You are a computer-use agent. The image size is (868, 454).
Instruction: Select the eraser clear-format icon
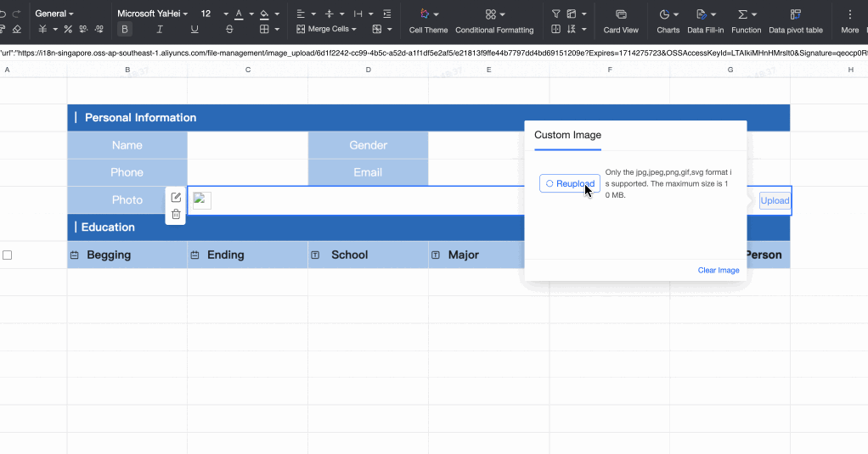click(x=17, y=30)
